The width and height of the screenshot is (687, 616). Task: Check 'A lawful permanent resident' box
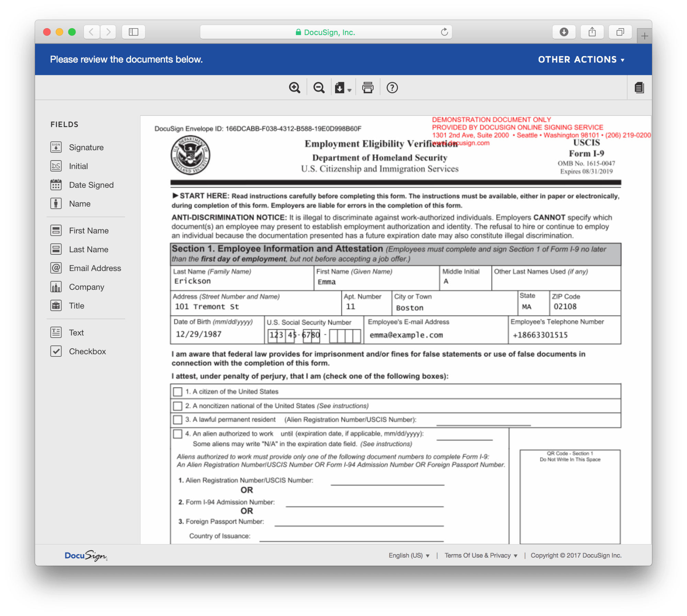tap(178, 420)
